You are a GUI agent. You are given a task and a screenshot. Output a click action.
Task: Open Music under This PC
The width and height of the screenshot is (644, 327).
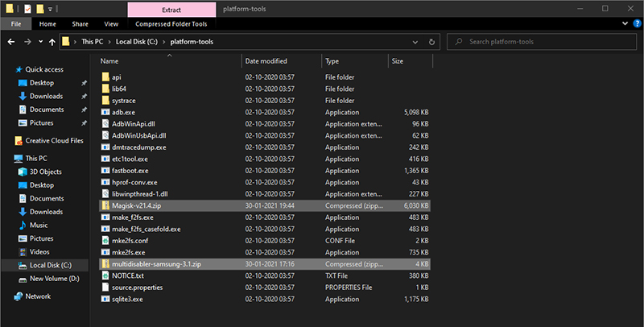(39, 226)
